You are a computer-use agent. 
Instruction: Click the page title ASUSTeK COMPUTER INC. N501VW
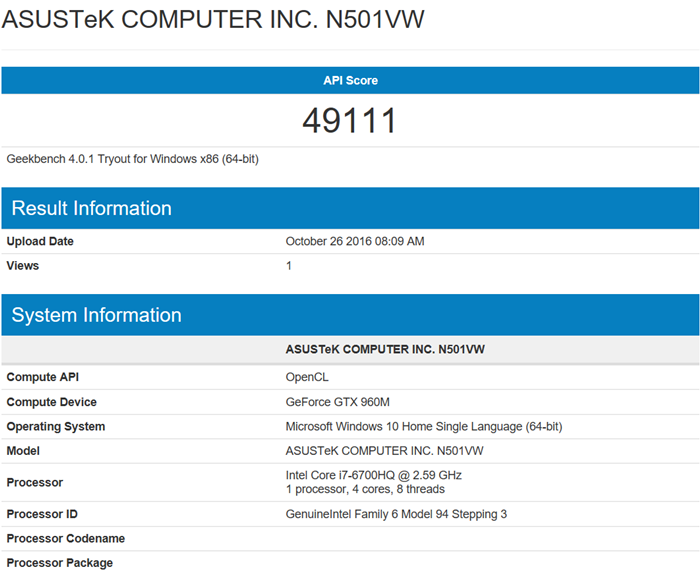213,19
